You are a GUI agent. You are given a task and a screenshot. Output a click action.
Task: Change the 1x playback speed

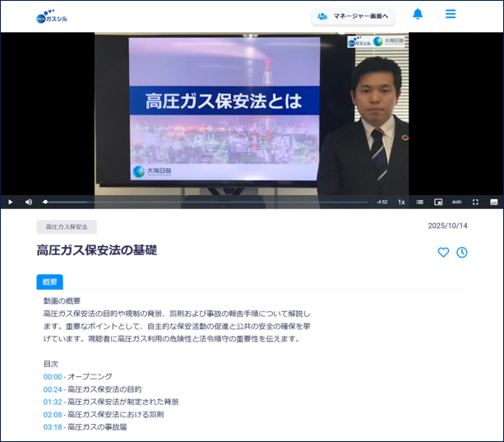(401, 202)
